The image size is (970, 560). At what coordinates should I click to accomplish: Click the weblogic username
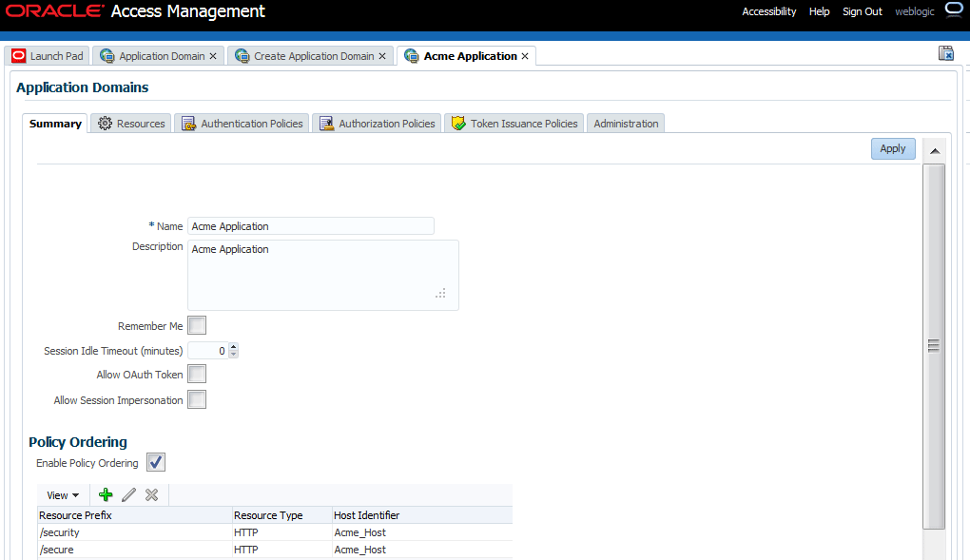(x=914, y=11)
